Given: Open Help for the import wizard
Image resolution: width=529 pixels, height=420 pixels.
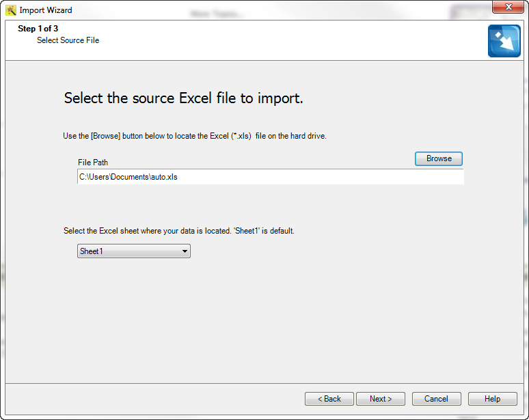Looking at the screenshot, I should tap(493, 399).
